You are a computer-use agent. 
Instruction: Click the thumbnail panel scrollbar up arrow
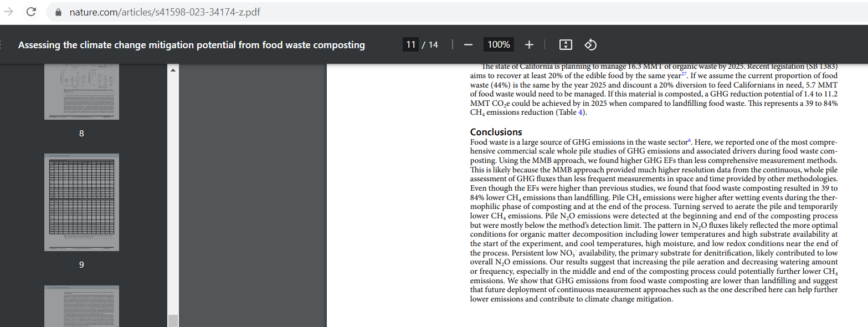pyautogui.click(x=172, y=70)
